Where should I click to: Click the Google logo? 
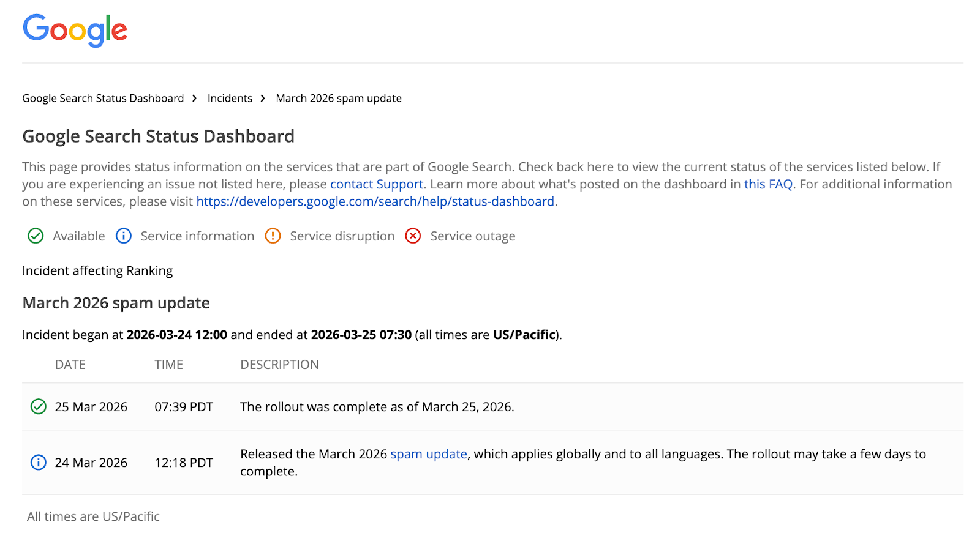(74, 31)
